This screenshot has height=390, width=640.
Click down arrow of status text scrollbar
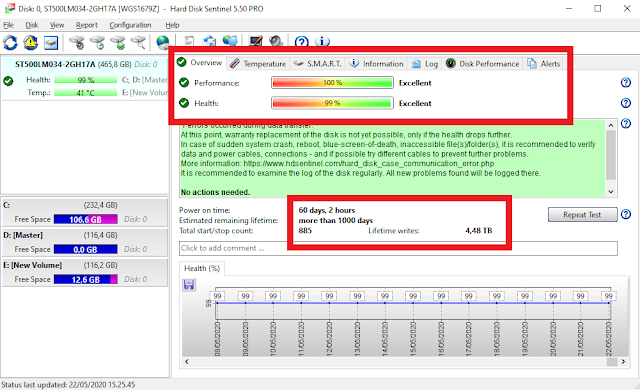[x=611, y=192]
